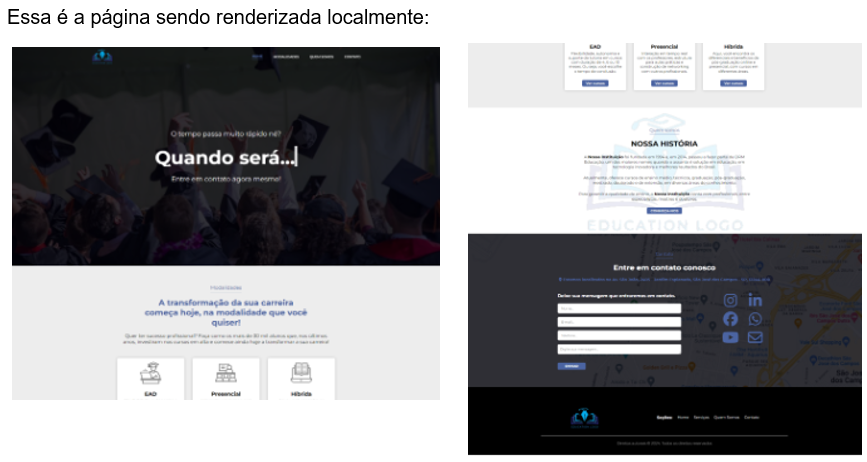The image size is (867, 462).
Task: Select Quem Somos in the top navigation
Action: pyautogui.click(x=321, y=56)
